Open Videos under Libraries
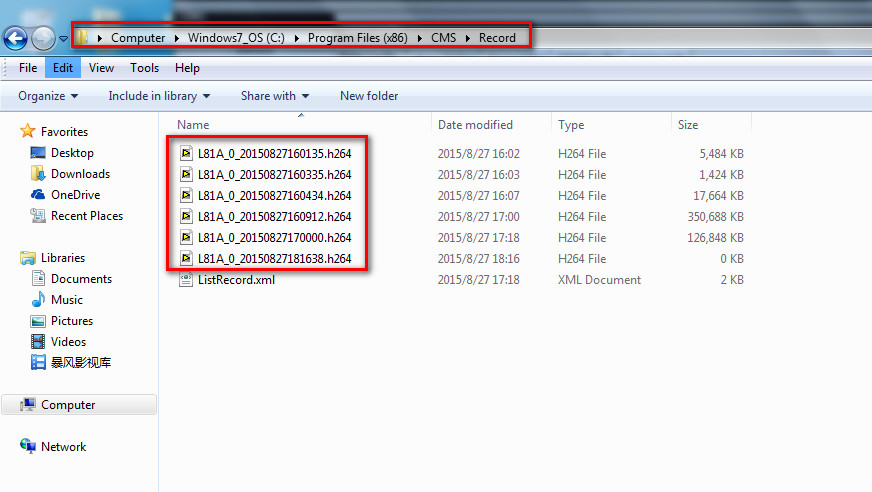This screenshot has width=872, height=492. click(68, 342)
